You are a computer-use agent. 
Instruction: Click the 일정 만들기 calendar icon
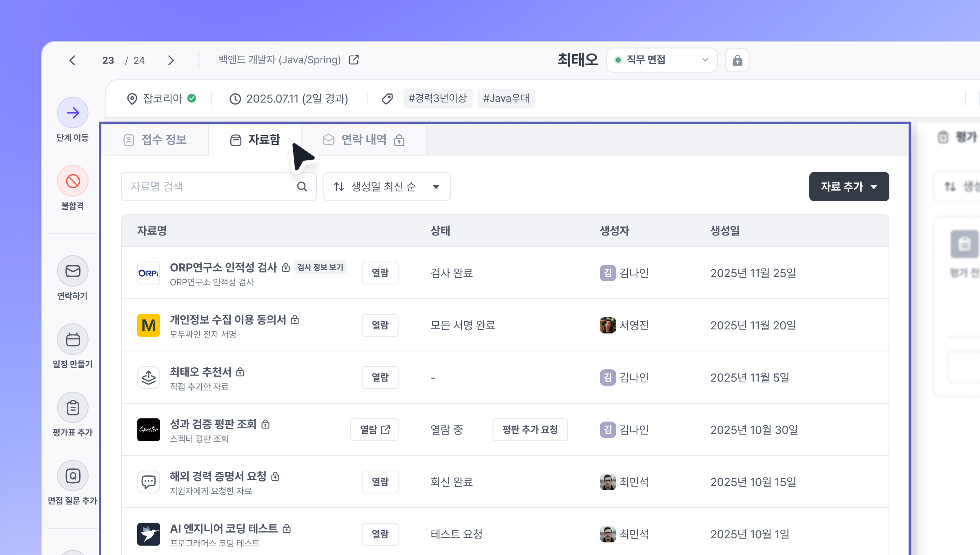click(x=73, y=339)
